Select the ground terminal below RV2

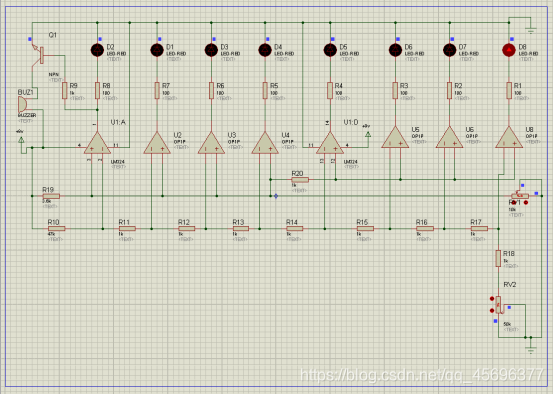(531, 350)
